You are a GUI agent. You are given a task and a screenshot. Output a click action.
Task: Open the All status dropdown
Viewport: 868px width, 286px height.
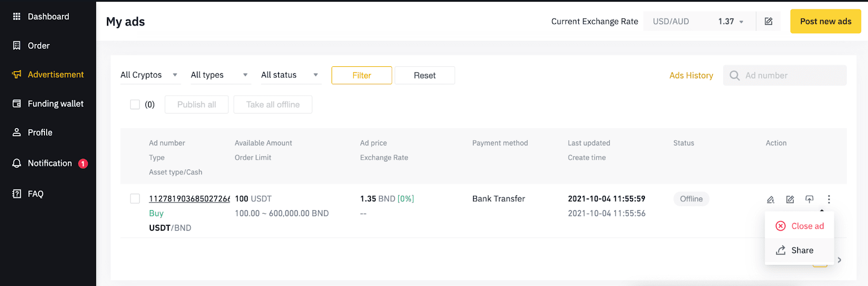click(290, 75)
